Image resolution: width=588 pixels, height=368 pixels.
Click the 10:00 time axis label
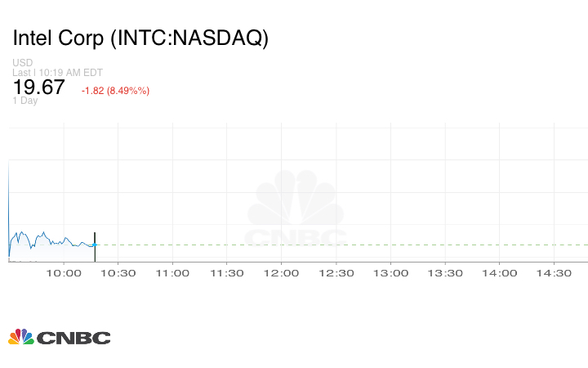click(x=64, y=273)
